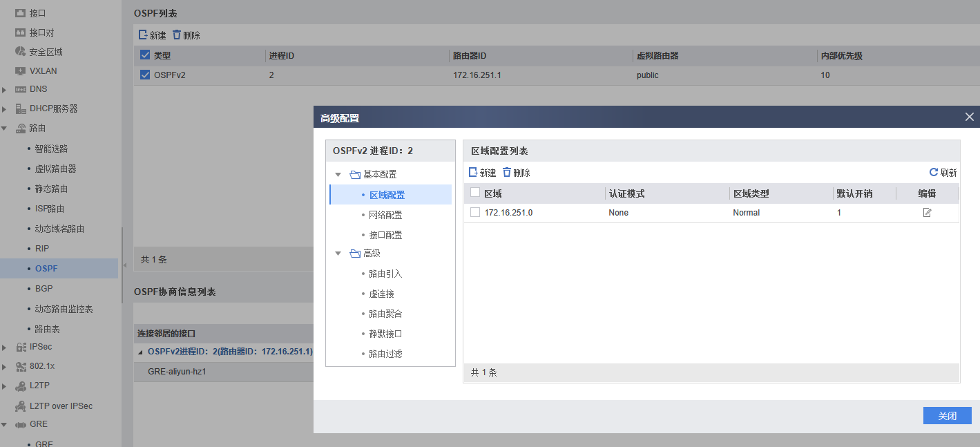The height and width of the screenshot is (447, 980).
Task: Click the refresh icon in area config list
Action: click(x=934, y=173)
